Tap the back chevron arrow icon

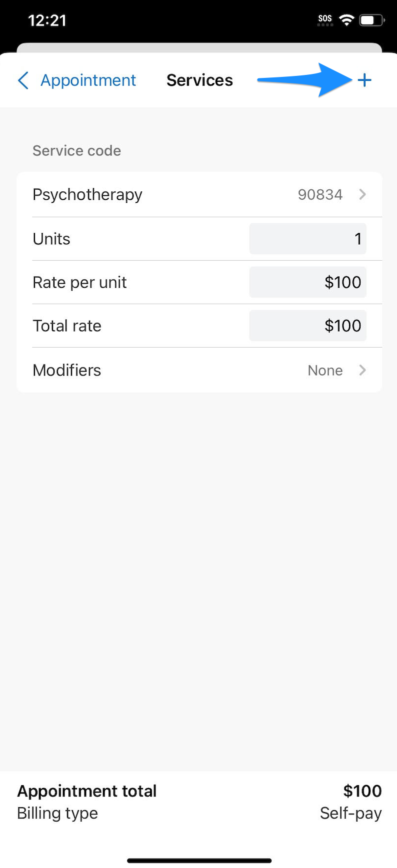click(23, 80)
